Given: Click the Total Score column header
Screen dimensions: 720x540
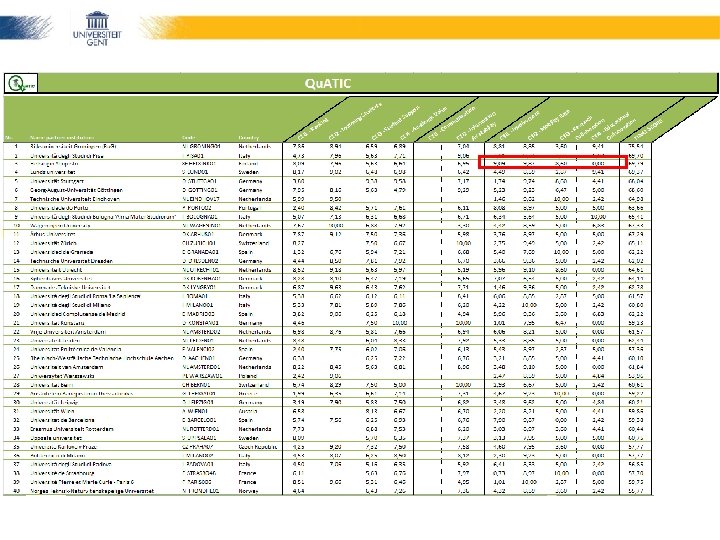Looking at the screenshot, I should coord(648,129).
